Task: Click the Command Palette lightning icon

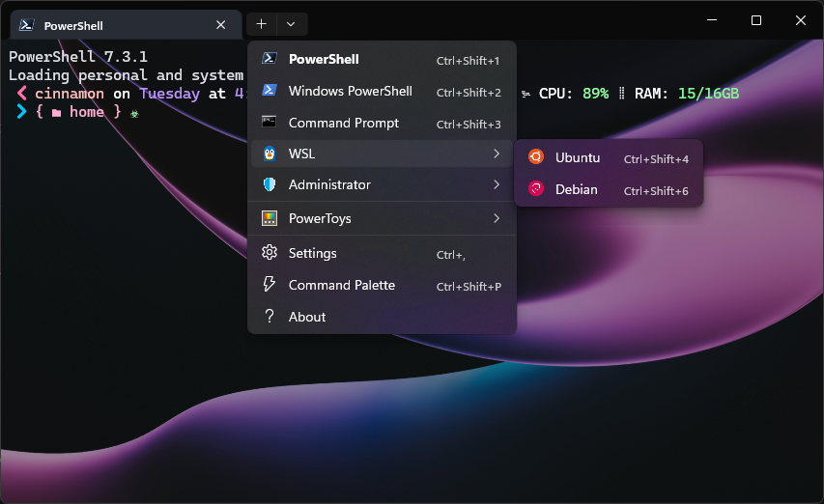Action: tap(270, 284)
